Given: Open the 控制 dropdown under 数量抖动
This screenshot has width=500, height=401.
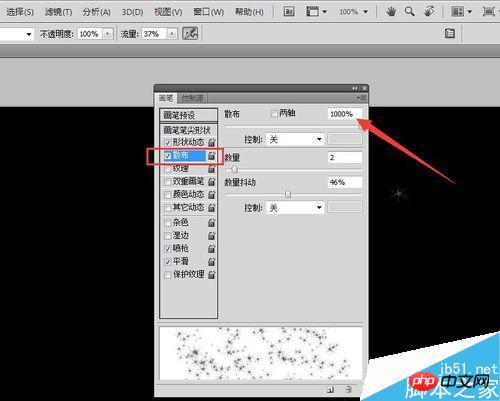Looking at the screenshot, I should [295, 208].
